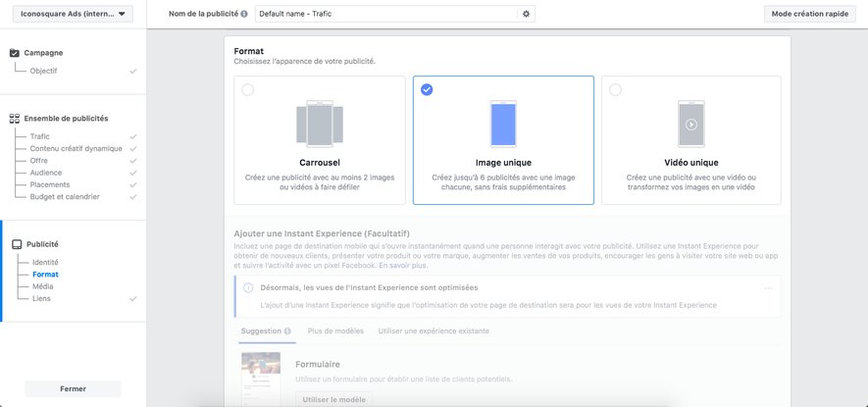Click the Vidéo unique play illustration

click(x=690, y=124)
